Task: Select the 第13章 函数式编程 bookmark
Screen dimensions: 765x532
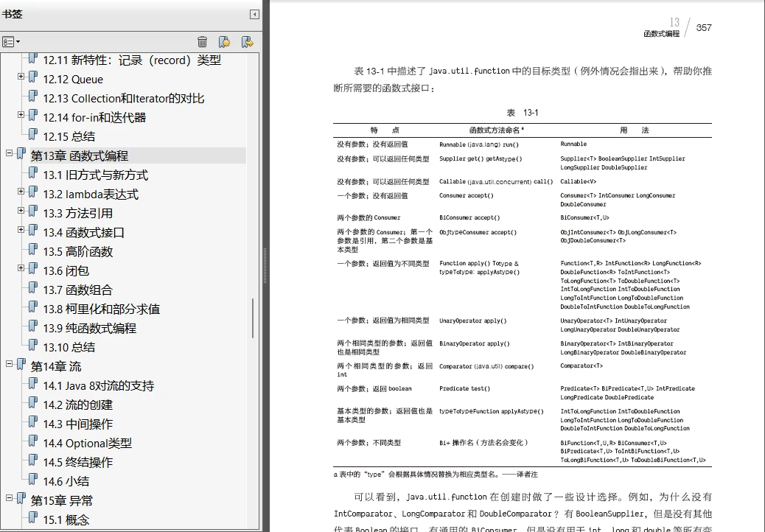Action: point(80,156)
